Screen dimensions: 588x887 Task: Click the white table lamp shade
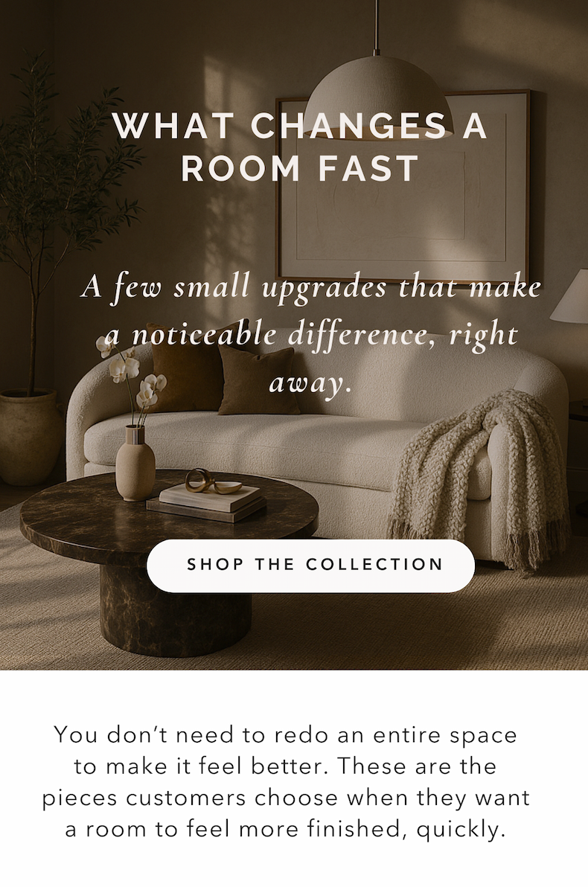pyautogui.click(x=572, y=297)
